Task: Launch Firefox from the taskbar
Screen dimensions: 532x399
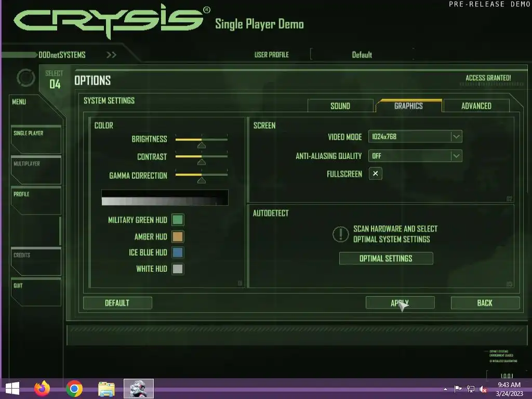Action: 42,389
